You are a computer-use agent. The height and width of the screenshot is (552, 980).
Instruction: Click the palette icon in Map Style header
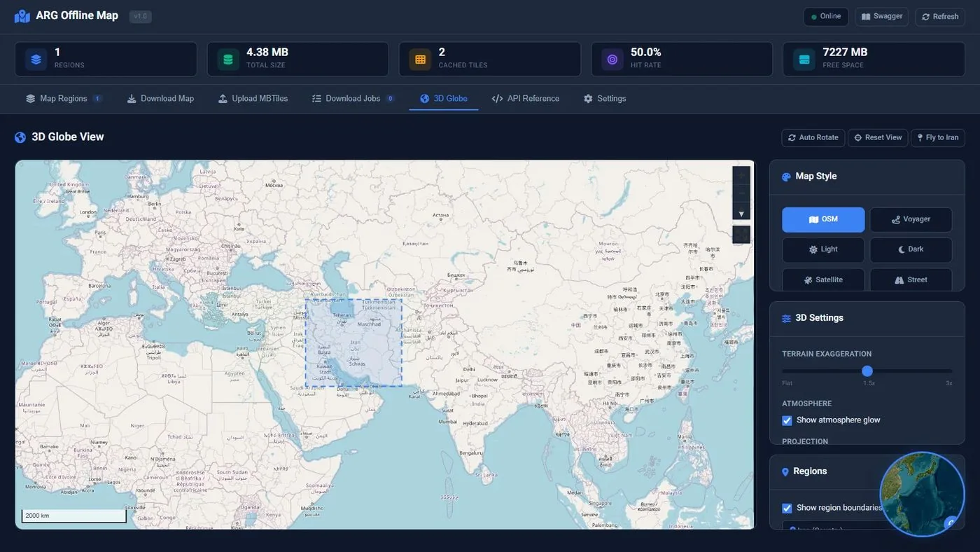[786, 177]
